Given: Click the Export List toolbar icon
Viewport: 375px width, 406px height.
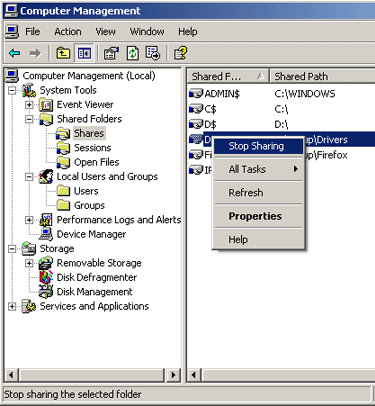Looking at the screenshot, I should click(153, 53).
